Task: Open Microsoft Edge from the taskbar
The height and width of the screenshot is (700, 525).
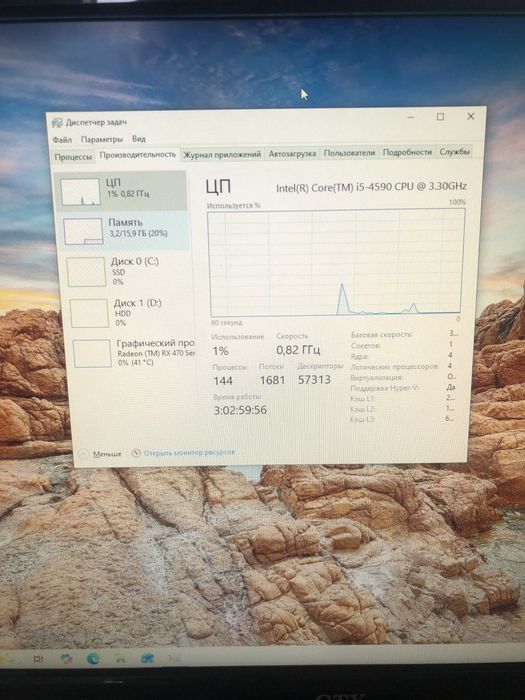Action: coord(93,658)
